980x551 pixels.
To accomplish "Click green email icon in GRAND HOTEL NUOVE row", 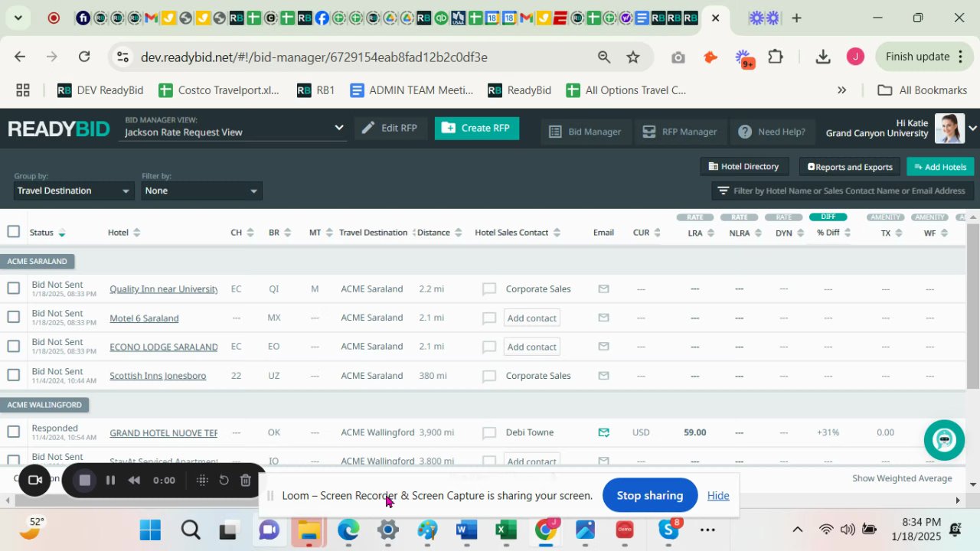I will (603, 432).
